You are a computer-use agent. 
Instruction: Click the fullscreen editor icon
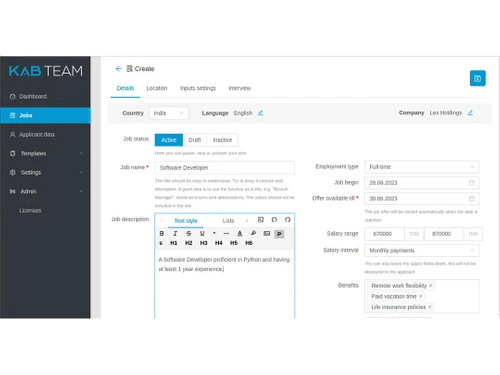261,220
